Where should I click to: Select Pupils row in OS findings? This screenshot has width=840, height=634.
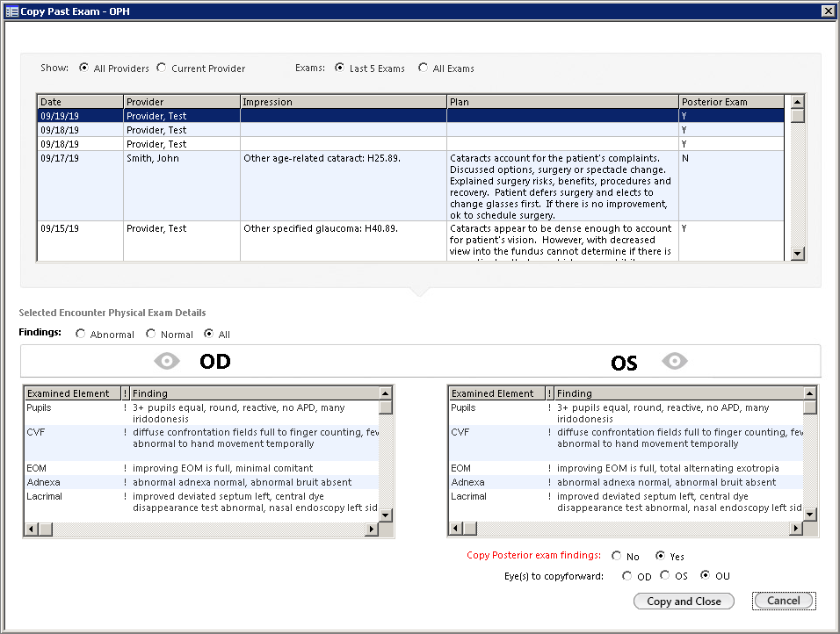coord(626,413)
